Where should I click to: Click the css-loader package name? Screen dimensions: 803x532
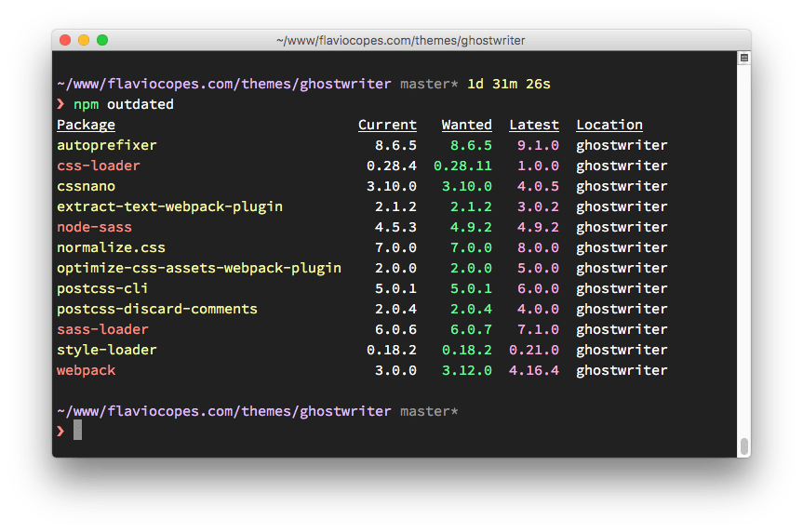click(x=98, y=166)
